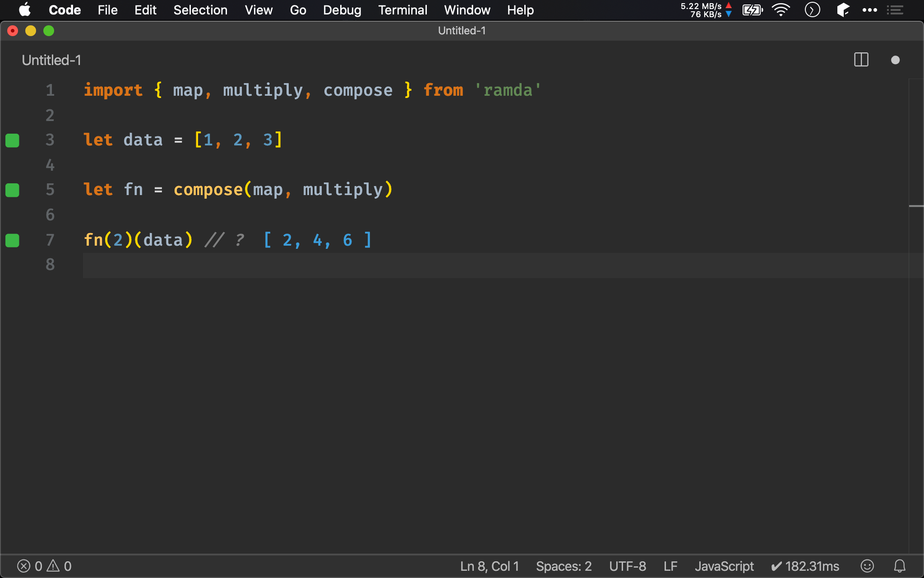Click the editor minimap scrollbar marker
Viewport: 924px width, 578px height.
[916, 206]
